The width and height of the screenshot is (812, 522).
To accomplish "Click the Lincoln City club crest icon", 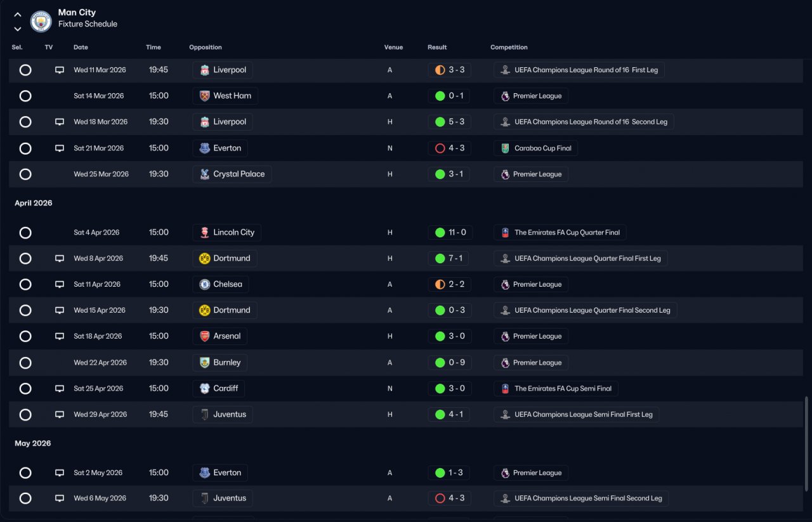I will (x=204, y=233).
